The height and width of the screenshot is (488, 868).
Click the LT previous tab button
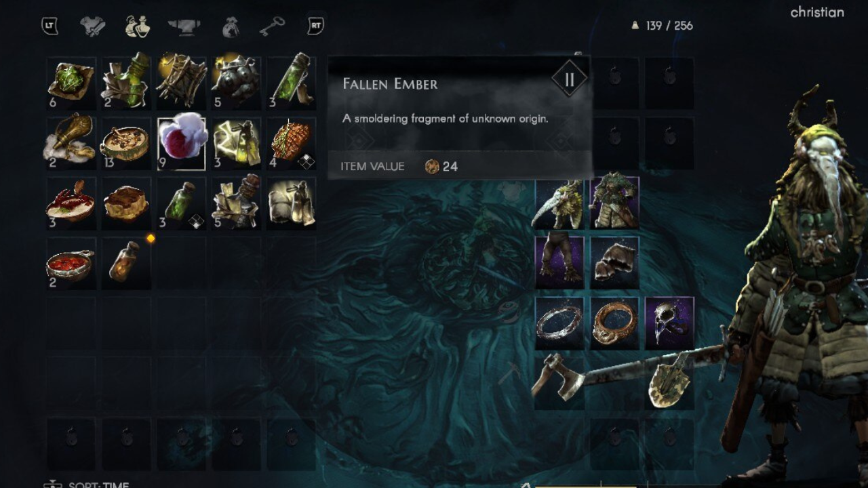point(50,26)
